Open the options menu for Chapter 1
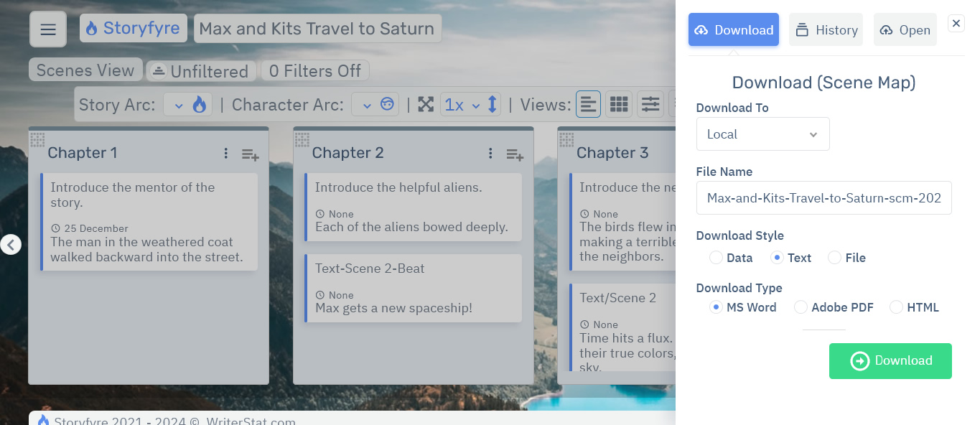Image resolution: width=980 pixels, height=425 pixels. (226, 153)
